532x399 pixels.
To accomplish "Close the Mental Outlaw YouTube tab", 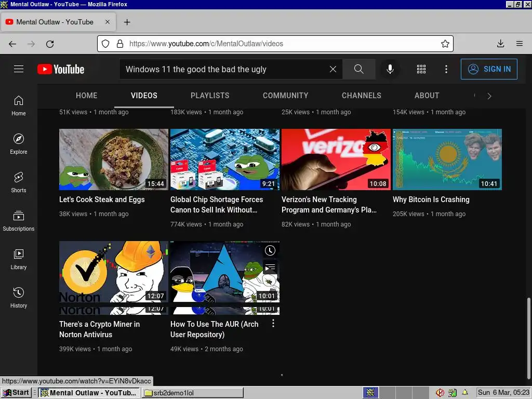I will point(107,22).
